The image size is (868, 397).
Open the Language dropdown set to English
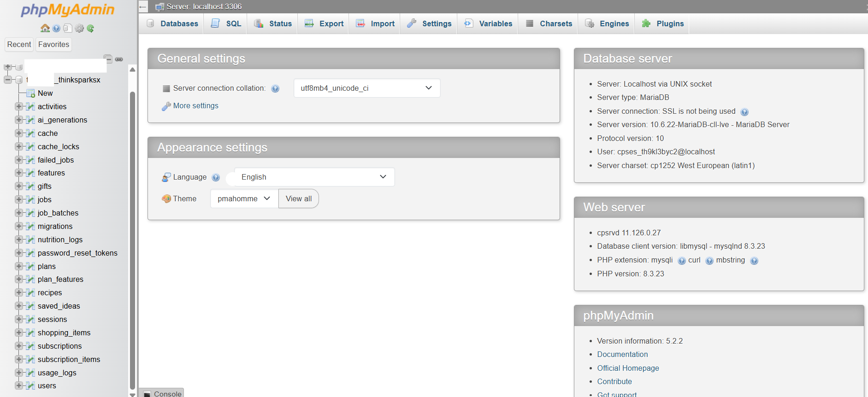click(314, 177)
